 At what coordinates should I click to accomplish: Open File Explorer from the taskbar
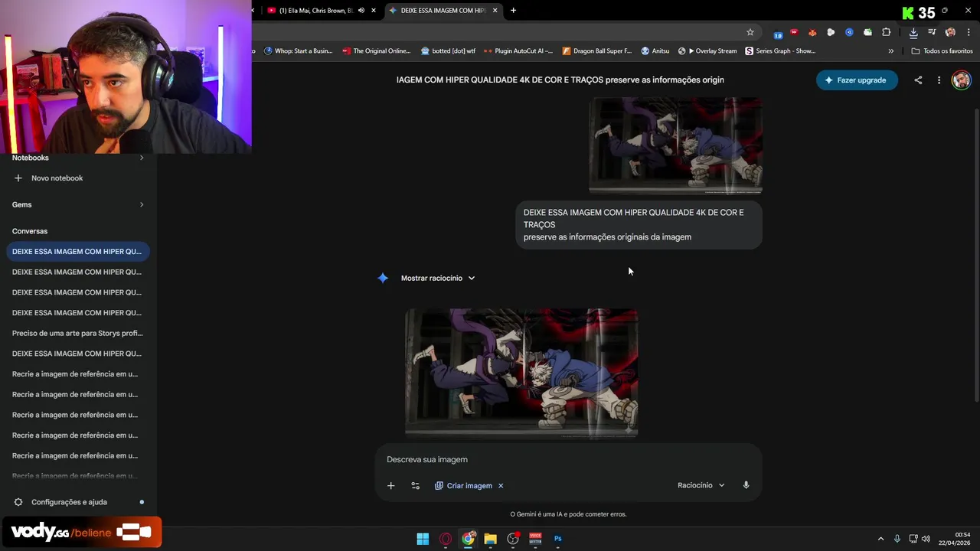490,539
